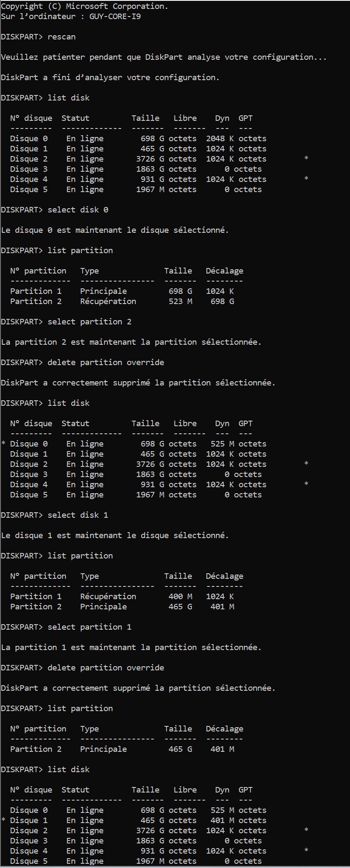Click the Microsoft Corporation copyright line
The height and width of the screenshot is (868, 350).
(x=84, y=6)
